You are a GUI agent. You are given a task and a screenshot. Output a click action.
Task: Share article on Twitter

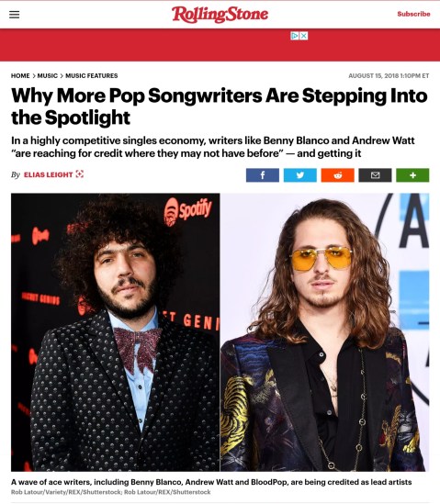pyautogui.click(x=300, y=175)
